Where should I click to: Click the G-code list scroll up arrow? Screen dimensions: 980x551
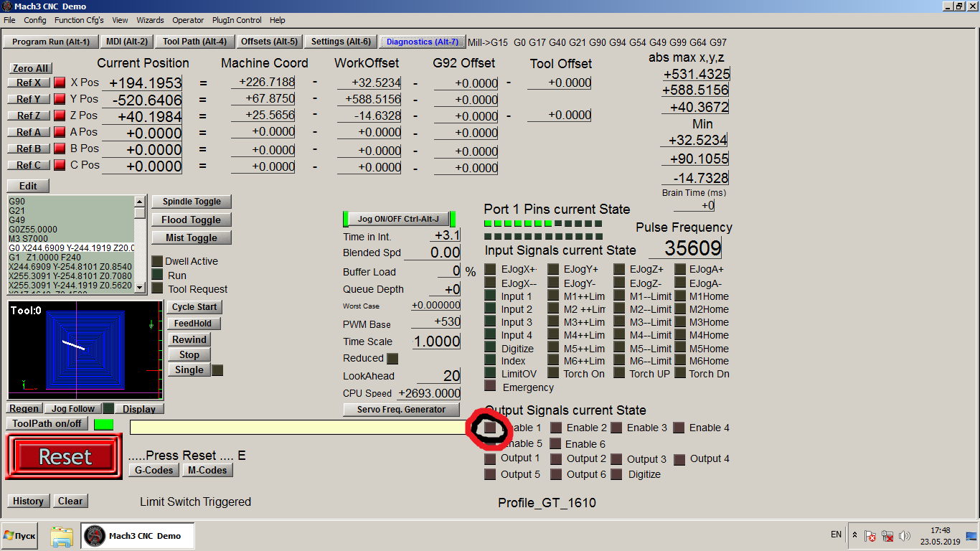pos(140,201)
